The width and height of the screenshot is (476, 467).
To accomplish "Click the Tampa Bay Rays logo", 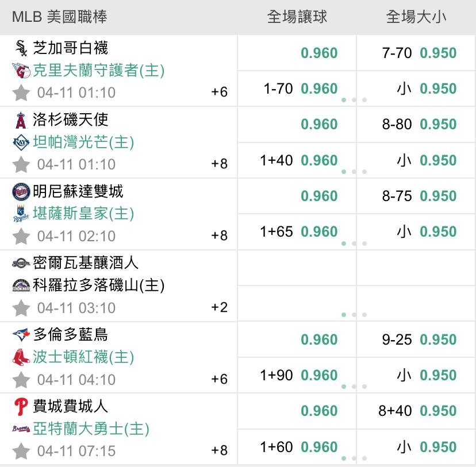I will tap(21, 142).
